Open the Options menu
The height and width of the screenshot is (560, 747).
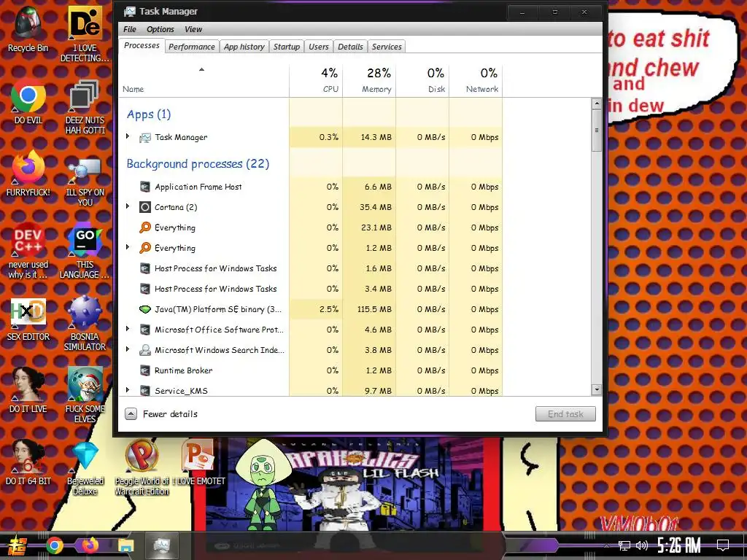(x=160, y=29)
